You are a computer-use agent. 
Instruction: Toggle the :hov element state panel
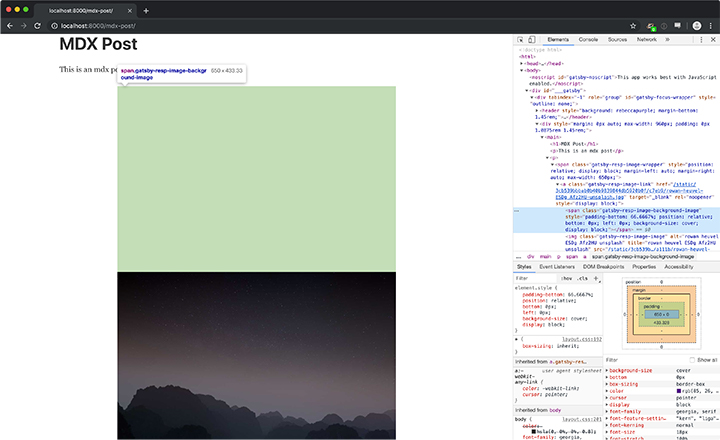pos(566,278)
